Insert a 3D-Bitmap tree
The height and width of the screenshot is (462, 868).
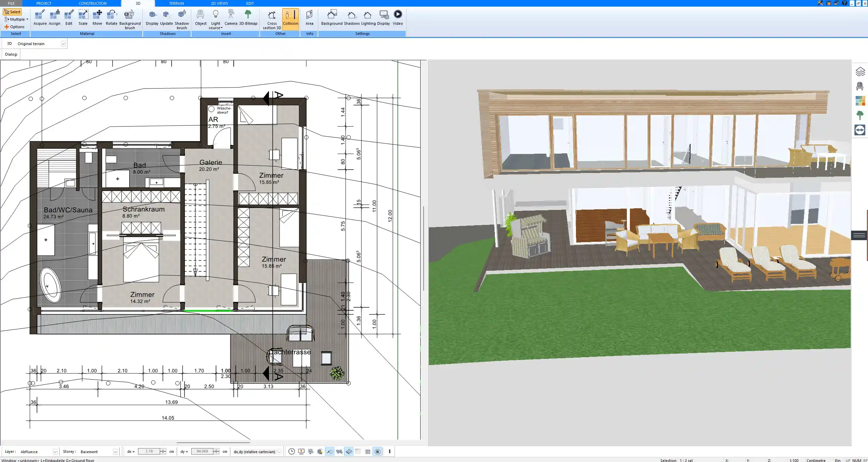[x=248, y=18]
